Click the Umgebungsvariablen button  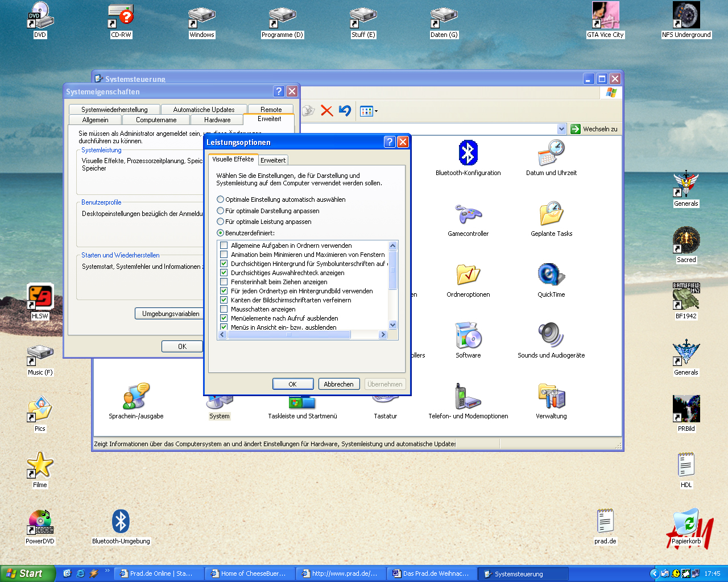point(171,314)
